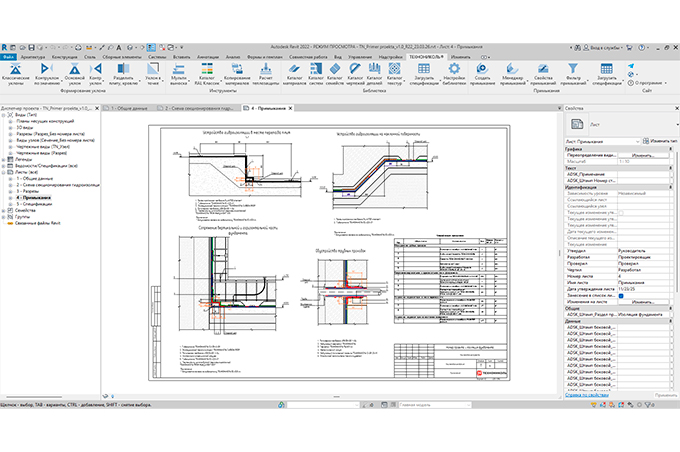Expand the Семейства tree node

click(x=5, y=211)
